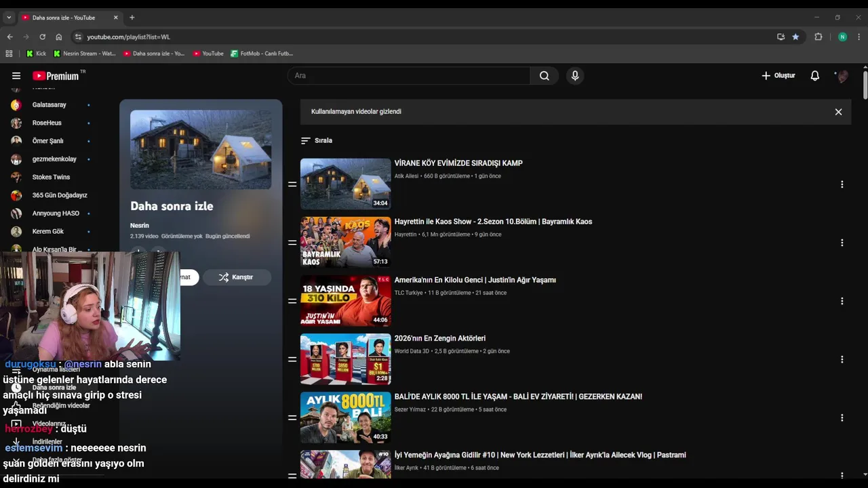868x488 pixels.
Task: Open Chrome profile N avatar
Action: tap(842, 37)
